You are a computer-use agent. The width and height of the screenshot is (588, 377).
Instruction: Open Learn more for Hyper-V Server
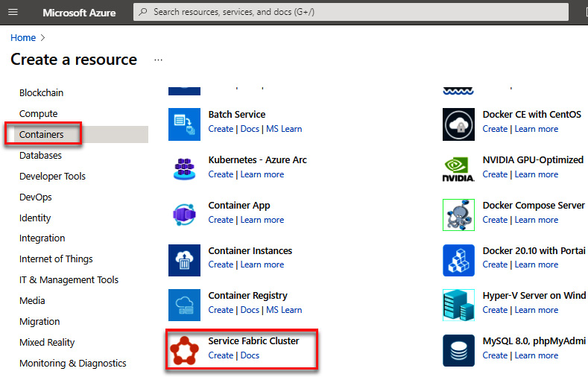[537, 310]
